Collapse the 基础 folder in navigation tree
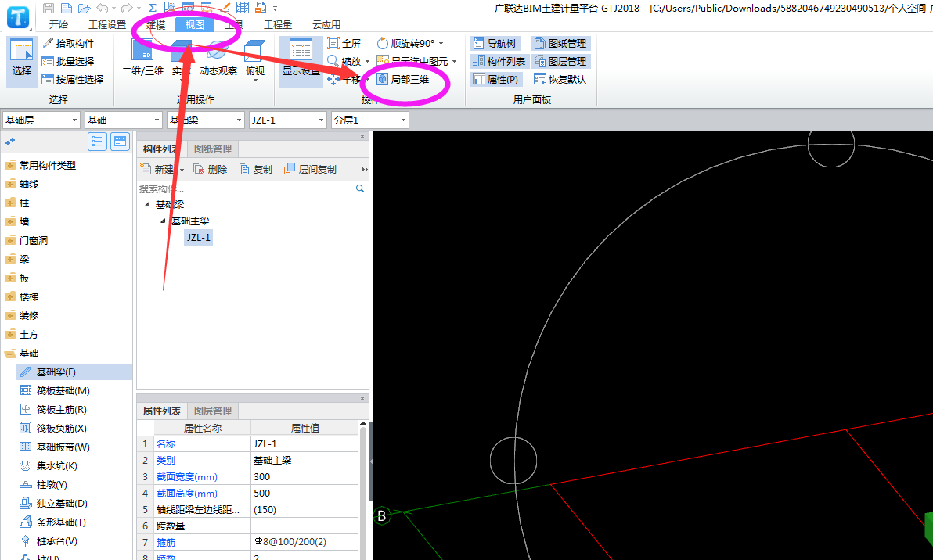 [x=10, y=353]
